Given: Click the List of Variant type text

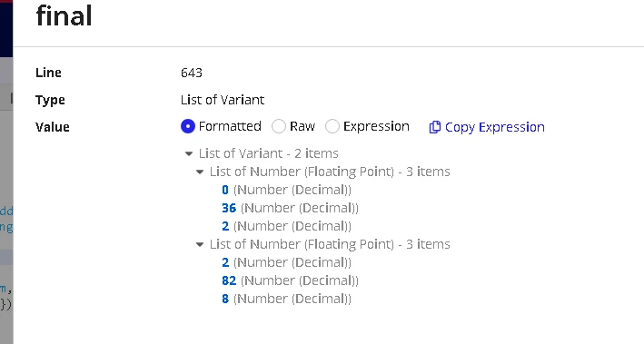Looking at the screenshot, I should pyautogui.click(x=223, y=100).
